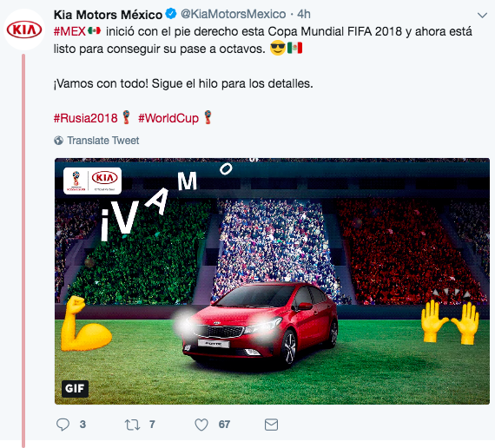
Task: Open the @KiaMotorsMexico handle
Action: pos(234,14)
